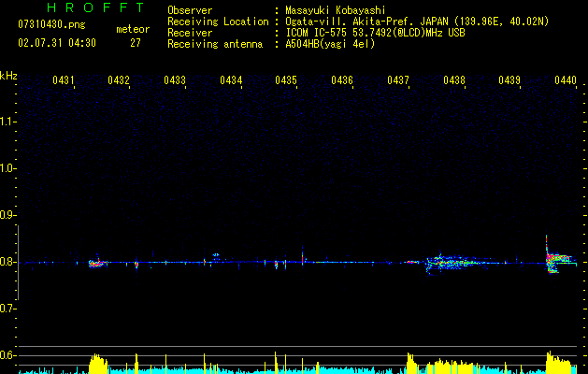Click the 1.1 kHz axis label

(x=7, y=122)
